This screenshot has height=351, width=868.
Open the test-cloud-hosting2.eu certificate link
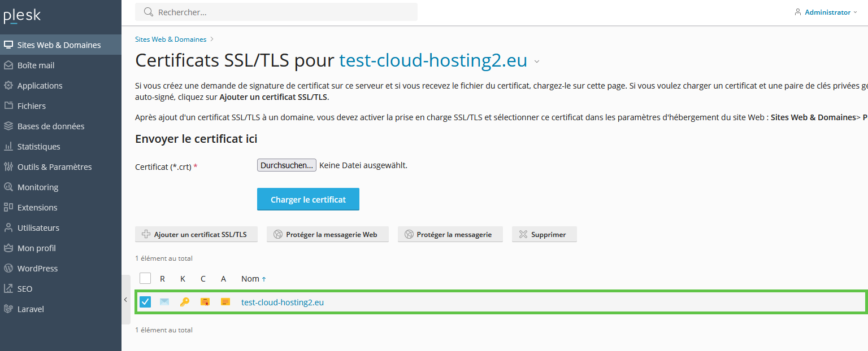coord(283,302)
